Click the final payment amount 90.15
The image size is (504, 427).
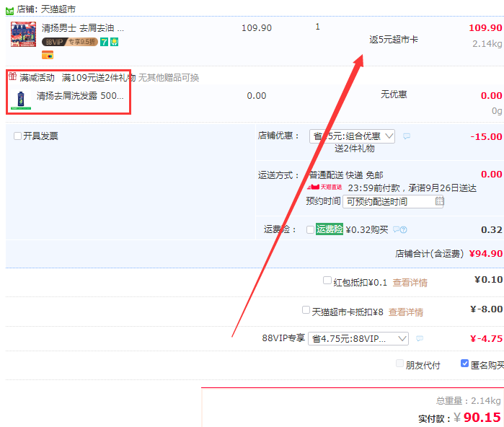pyautogui.click(x=482, y=418)
